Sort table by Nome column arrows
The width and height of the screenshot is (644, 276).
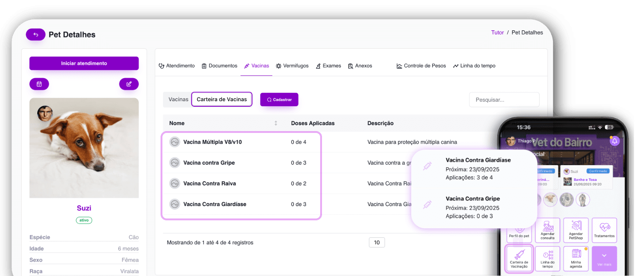(x=276, y=123)
